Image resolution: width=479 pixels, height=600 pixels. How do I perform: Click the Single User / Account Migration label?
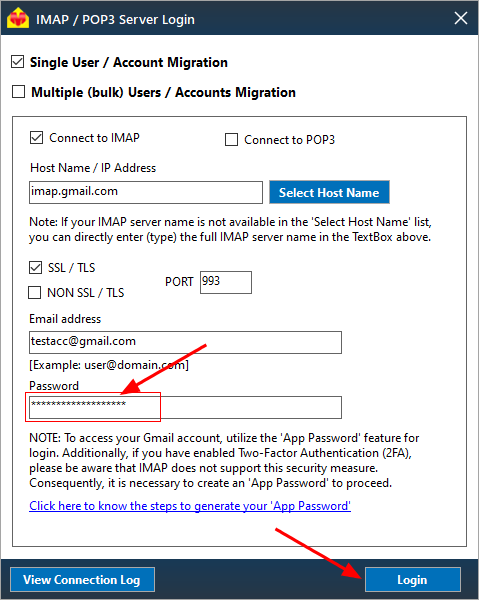click(x=129, y=62)
